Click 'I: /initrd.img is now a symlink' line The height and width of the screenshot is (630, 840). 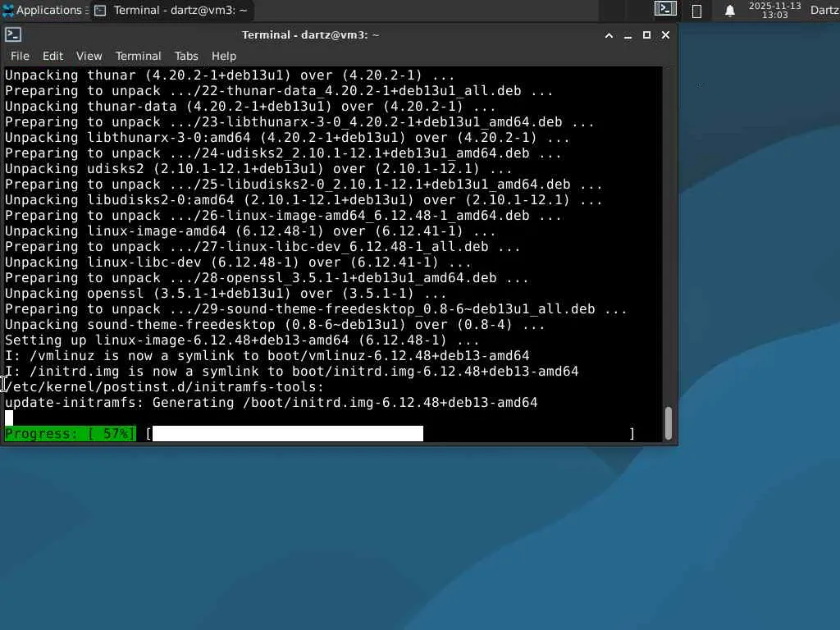point(292,372)
